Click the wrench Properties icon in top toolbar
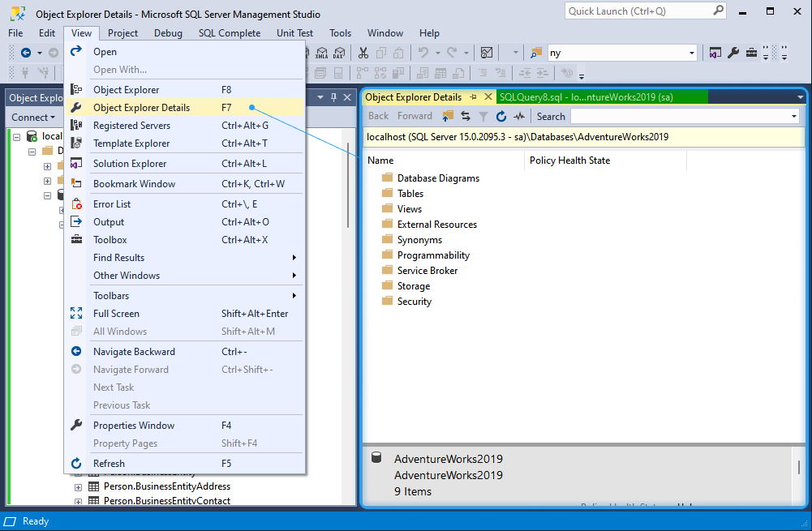Viewport: 812px width, 531px height. 733,53
